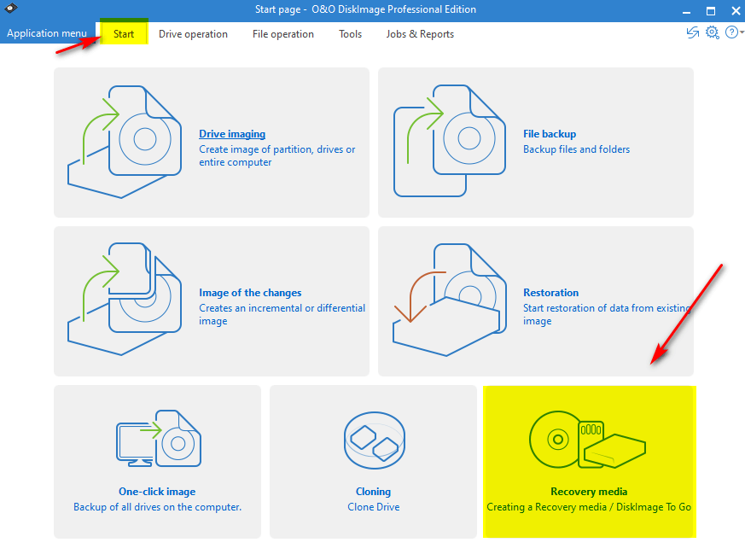Open settings gear icon

pos(713,32)
